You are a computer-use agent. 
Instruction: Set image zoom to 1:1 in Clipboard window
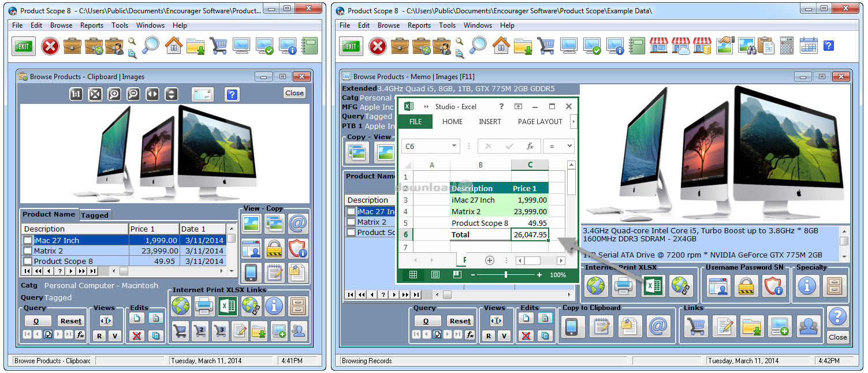pos(76,94)
